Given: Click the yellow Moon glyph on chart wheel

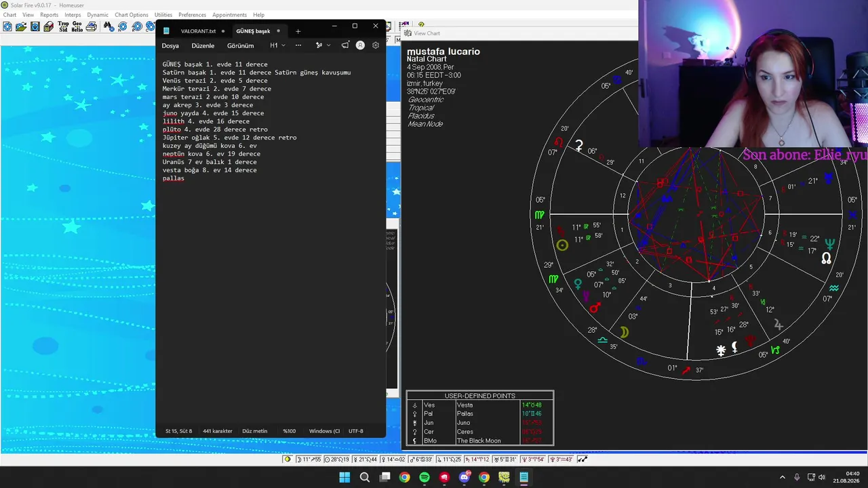Looking at the screenshot, I should tap(625, 332).
